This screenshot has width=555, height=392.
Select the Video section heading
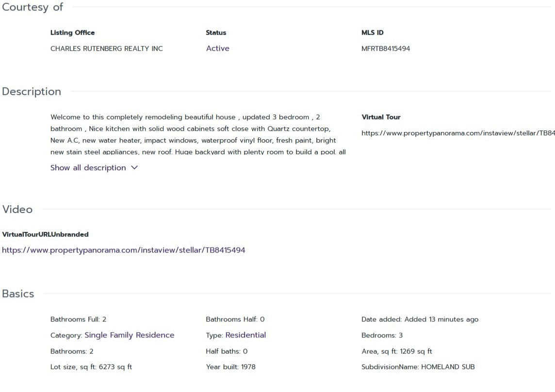point(17,210)
